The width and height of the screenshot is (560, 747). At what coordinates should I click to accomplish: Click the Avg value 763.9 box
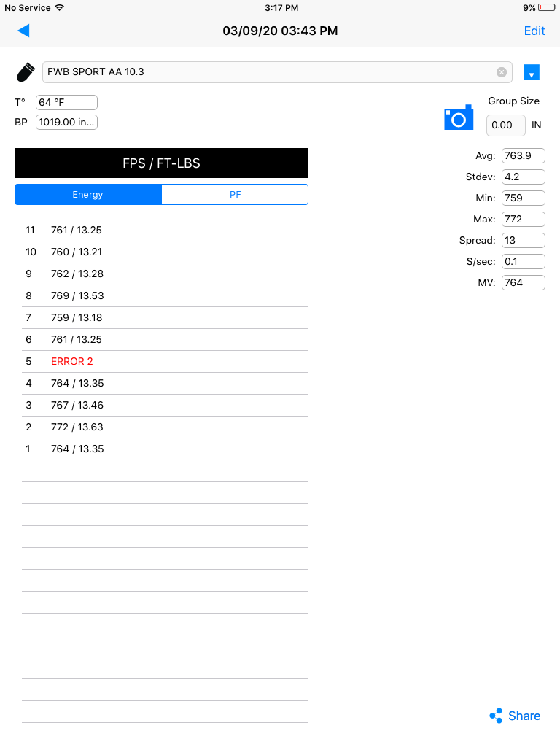coord(524,156)
